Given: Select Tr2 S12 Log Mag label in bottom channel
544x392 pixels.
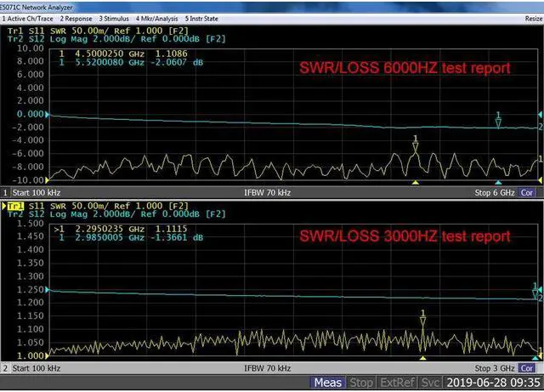Looking at the screenshot, I should click(93, 214).
